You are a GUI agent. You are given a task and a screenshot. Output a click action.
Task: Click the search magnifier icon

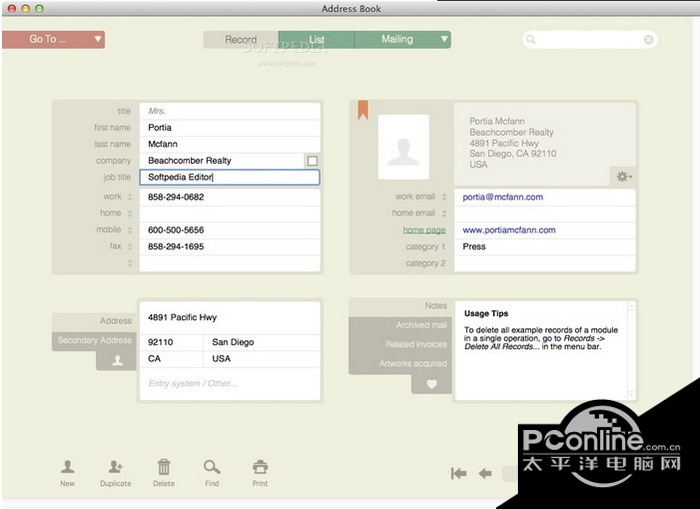point(530,40)
